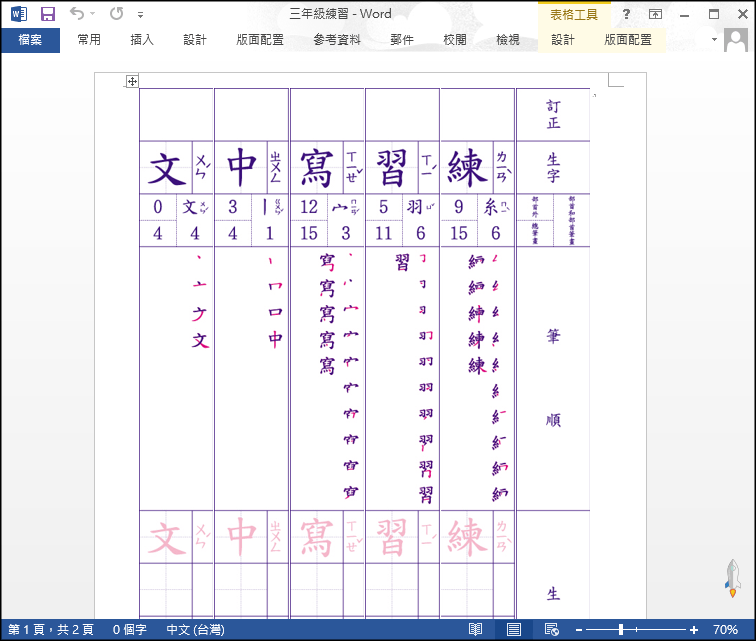Open the Customize Quick Access Toolbar dropdown
This screenshot has height=641, width=756.
click(140, 15)
